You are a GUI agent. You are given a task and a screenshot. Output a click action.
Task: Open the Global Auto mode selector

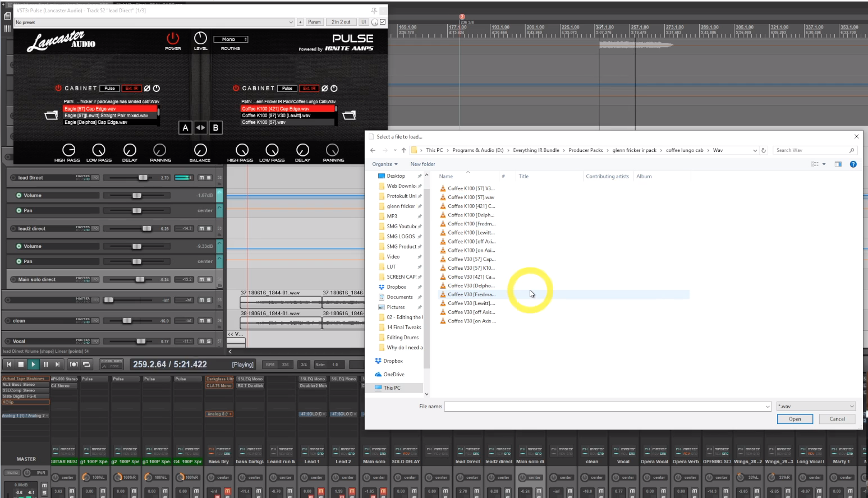coord(112,365)
